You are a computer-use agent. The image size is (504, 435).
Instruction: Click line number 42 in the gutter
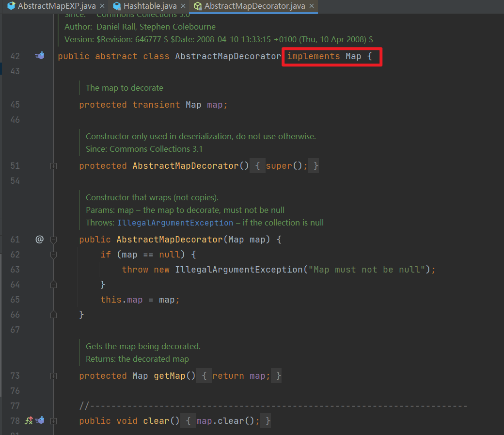click(15, 56)
